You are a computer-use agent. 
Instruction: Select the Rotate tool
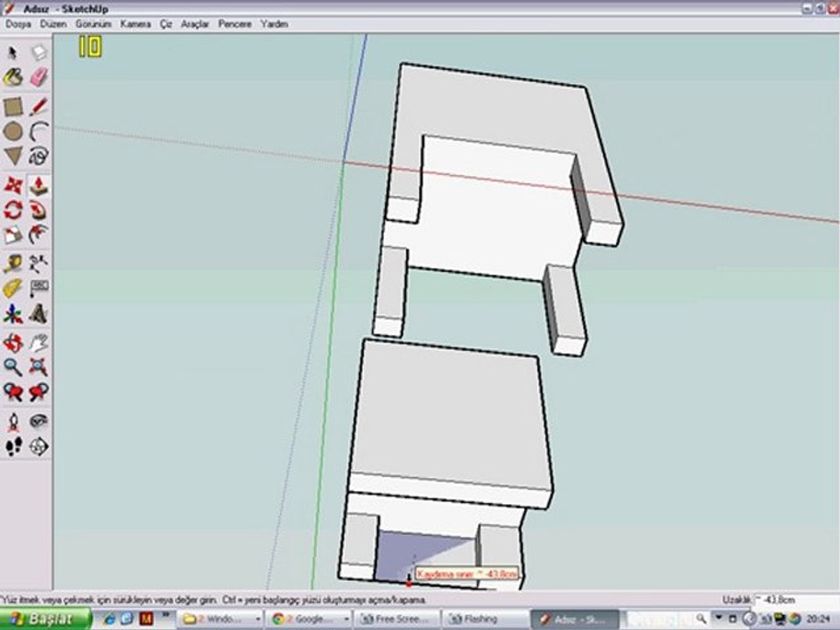coord(13,210)
